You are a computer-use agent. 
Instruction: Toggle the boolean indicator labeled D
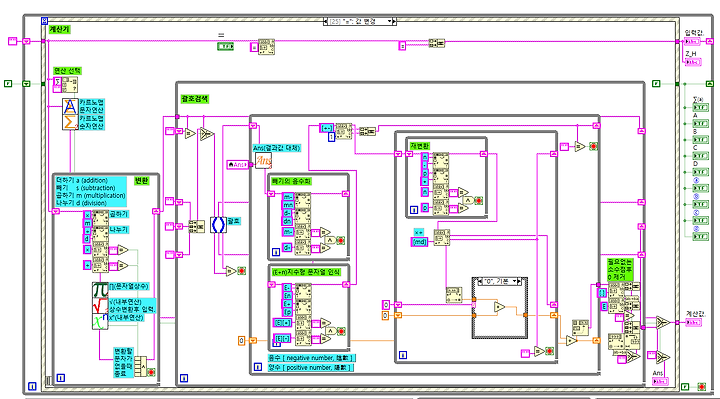[701, 172]
